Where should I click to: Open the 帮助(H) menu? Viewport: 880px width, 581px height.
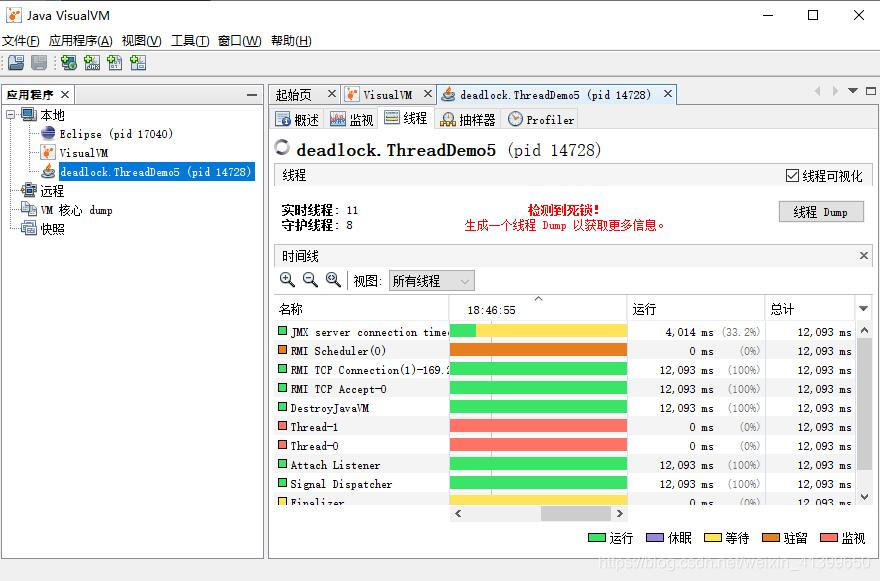[291, 40]
